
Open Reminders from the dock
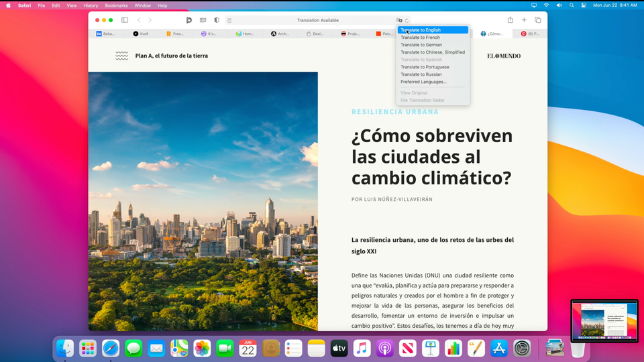pyautogui.click(x=294, y=349)
